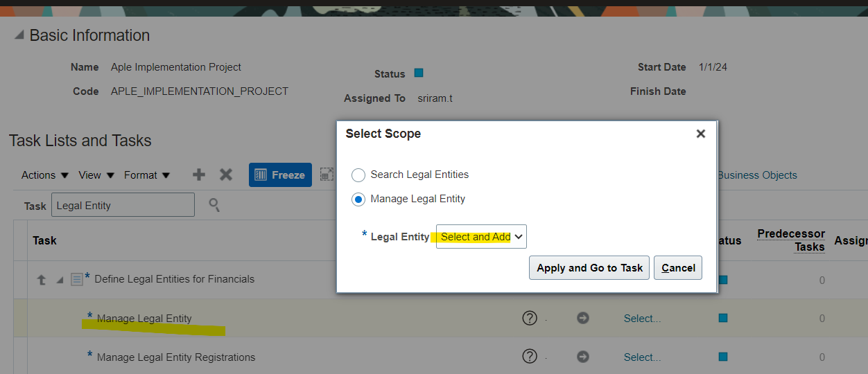
Task: Select the Search Legal Entities radio option
Action: coord(358,175)
